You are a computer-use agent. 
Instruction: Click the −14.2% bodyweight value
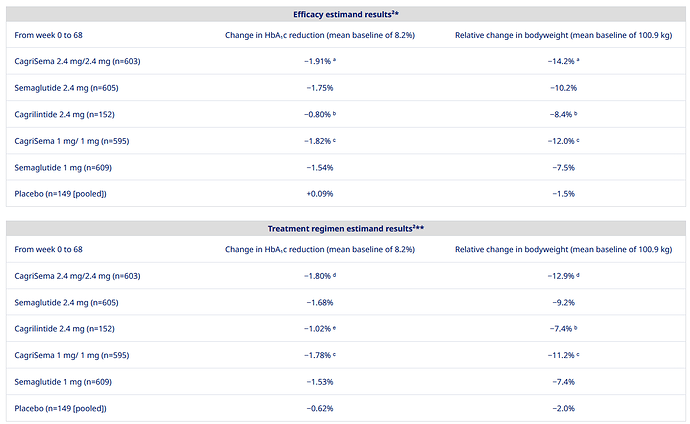point(563,61)
